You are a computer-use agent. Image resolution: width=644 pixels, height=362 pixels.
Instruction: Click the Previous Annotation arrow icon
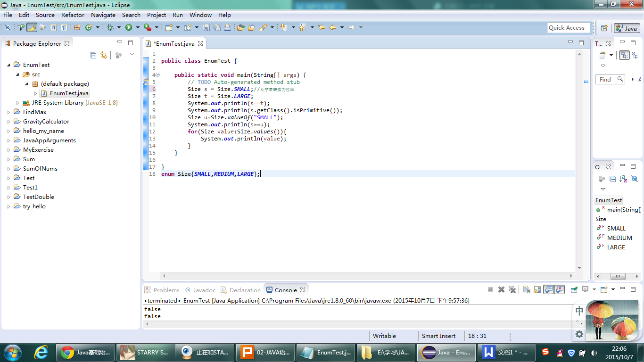coord(302,27)
